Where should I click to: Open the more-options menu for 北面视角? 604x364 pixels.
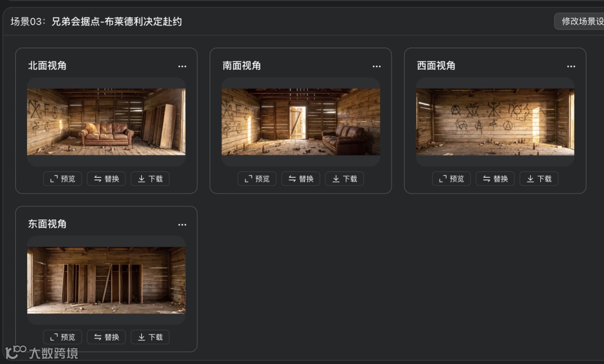182,66
